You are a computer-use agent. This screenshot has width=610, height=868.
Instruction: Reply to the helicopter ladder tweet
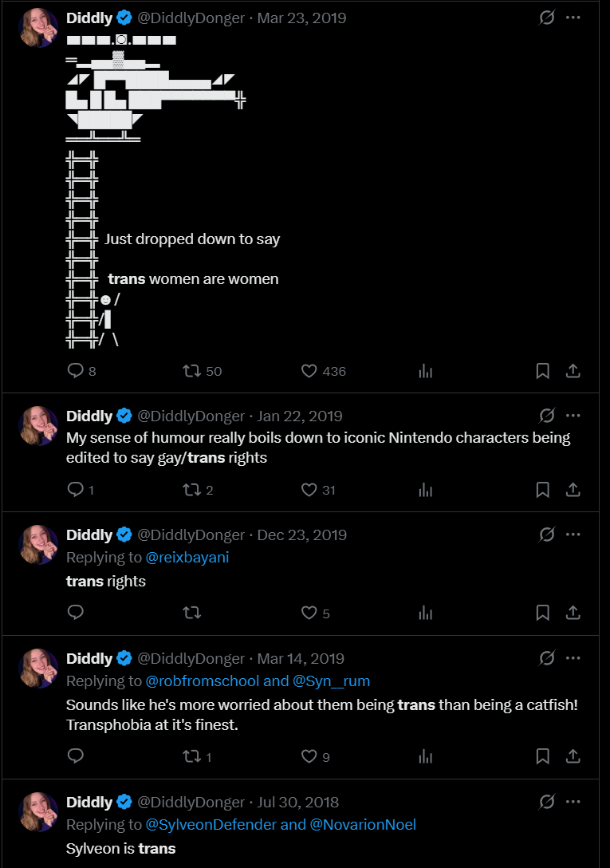[76, 371]
